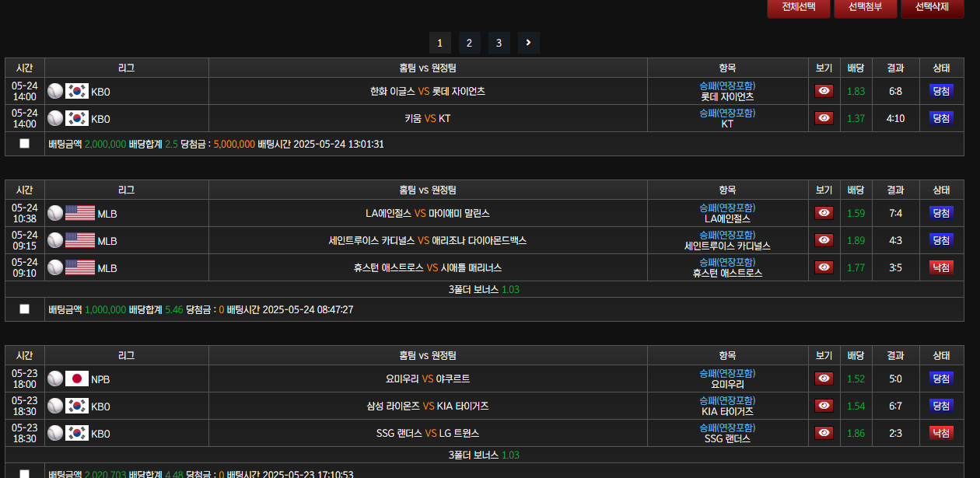Click the odds value 1.89
The height and width of the screenshot is (478, 980).
tap(856, 240)
